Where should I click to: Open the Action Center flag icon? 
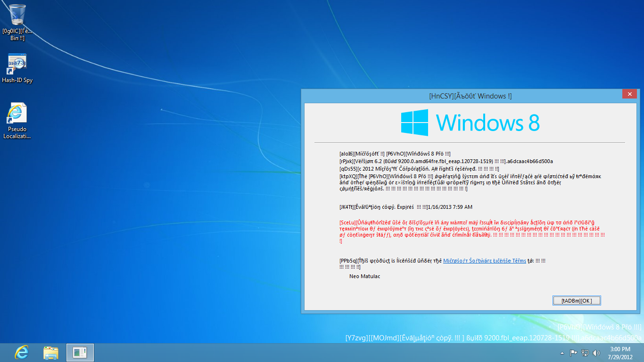coord(574,353)
